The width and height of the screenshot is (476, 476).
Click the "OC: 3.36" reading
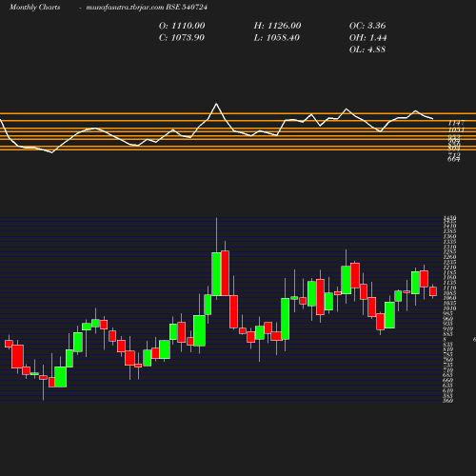tap(367, 26)
